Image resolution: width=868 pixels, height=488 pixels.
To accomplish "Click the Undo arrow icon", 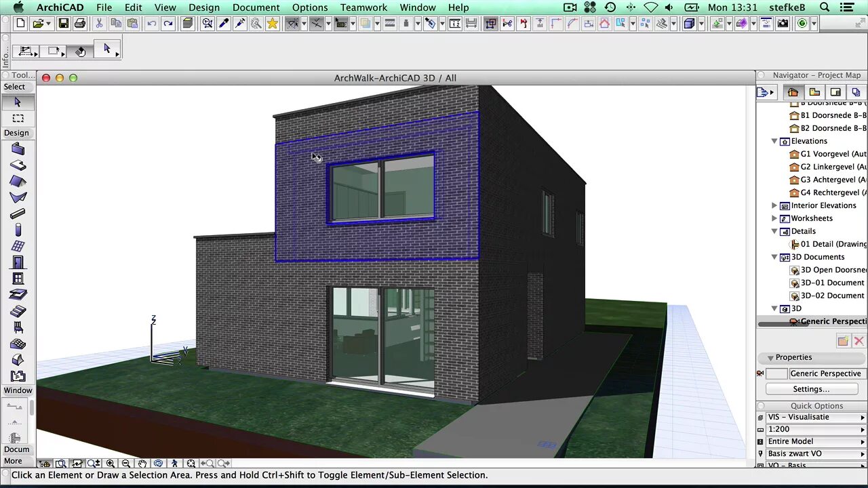I will 151,24.
